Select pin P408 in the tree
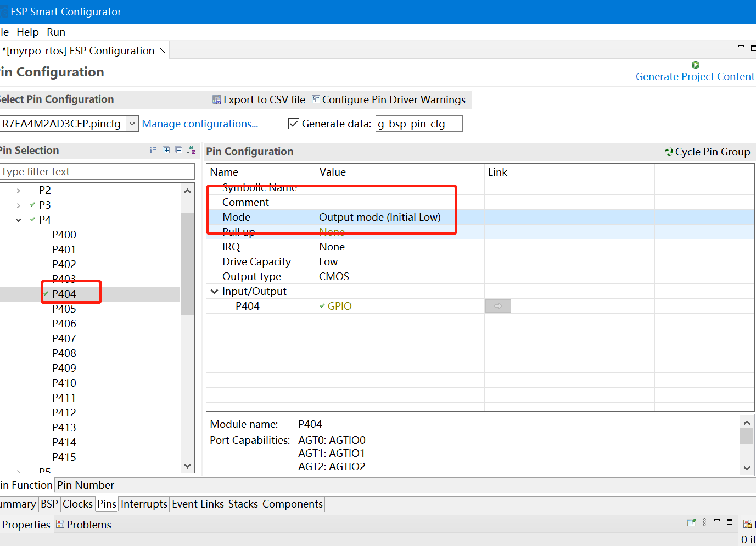756x546 pixels. point(64,353)
